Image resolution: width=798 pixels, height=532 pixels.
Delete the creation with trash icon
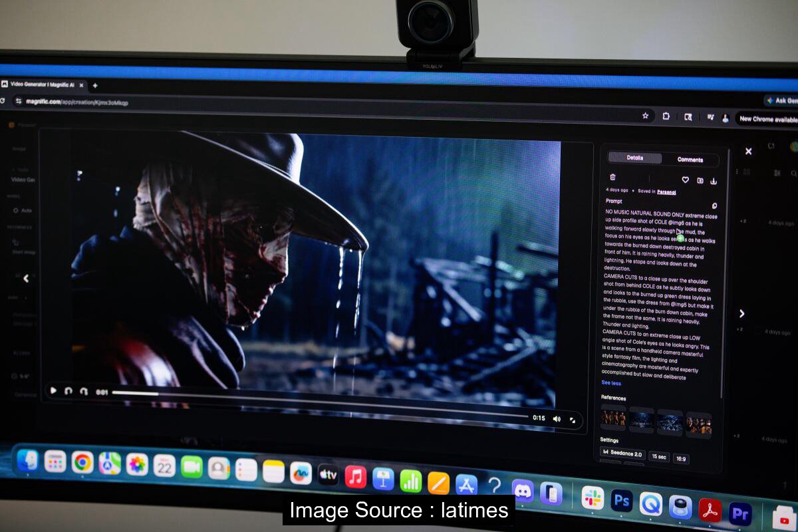(612, 178)
